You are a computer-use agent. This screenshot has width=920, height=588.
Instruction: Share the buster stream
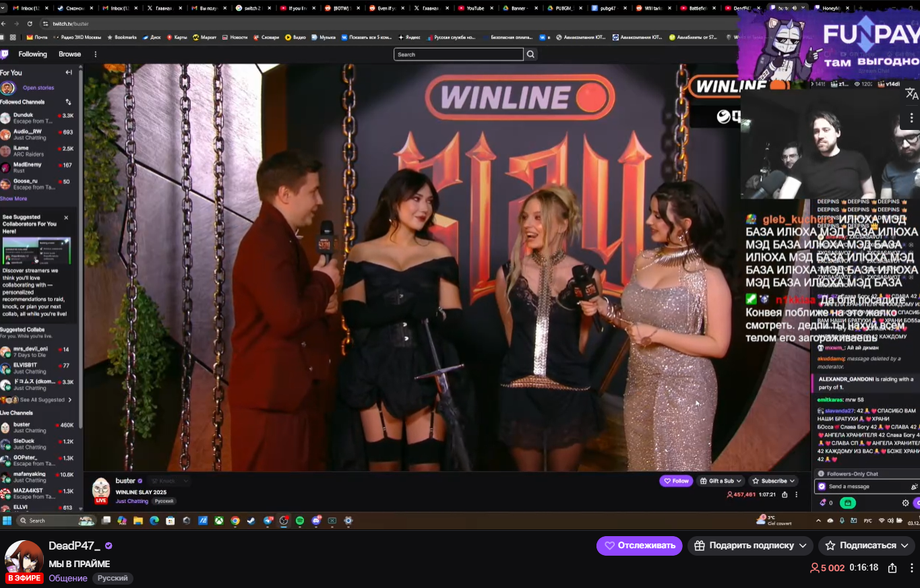(786, 494)
